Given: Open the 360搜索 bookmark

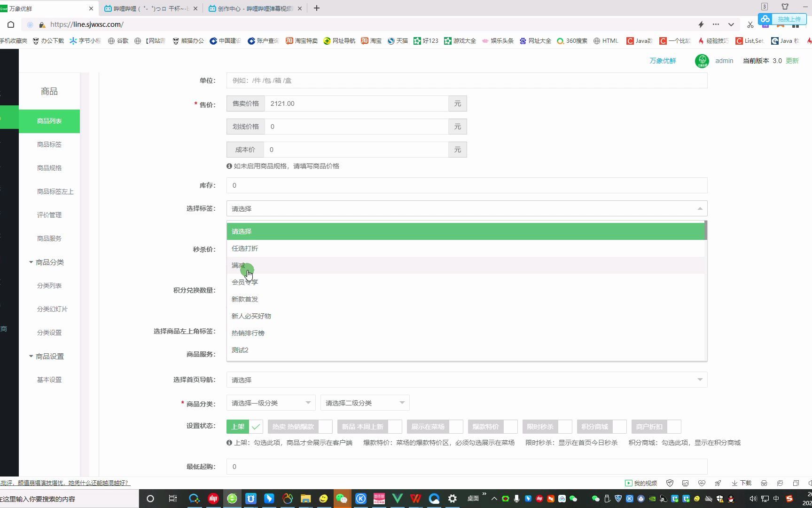Looking at the screenshot, I should pyautogui.click(x=572, y=41).
